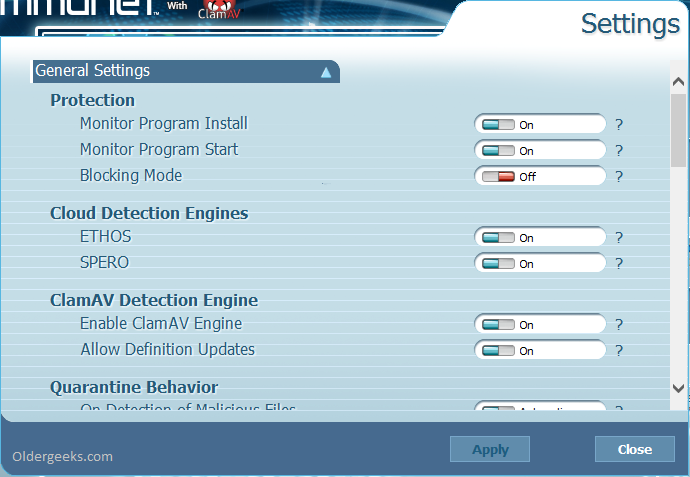Select the ClamAV Detection Engine heading

(154, 300)
